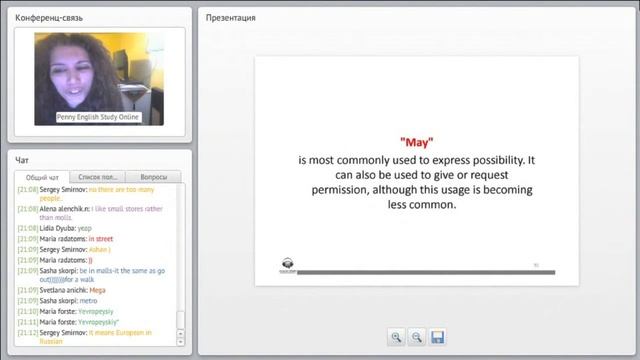Switch to the Список пол... tab
Screen dimensions: 640x360
point(98,177)
